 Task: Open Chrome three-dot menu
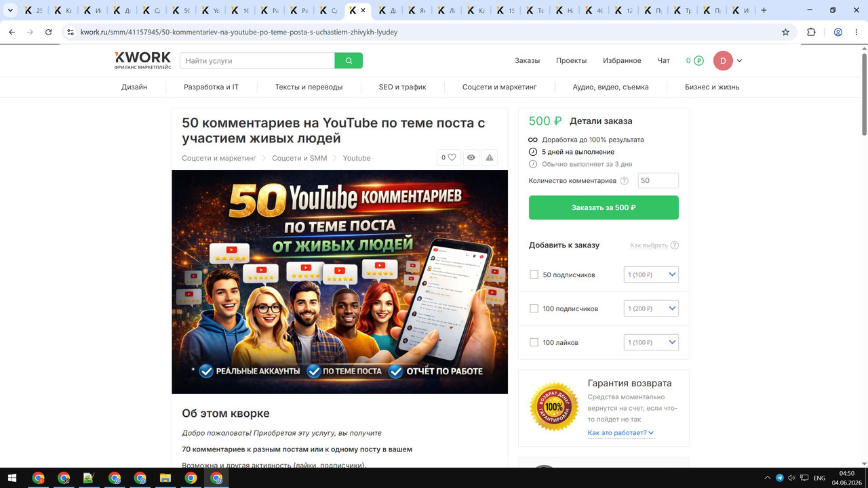856,32
